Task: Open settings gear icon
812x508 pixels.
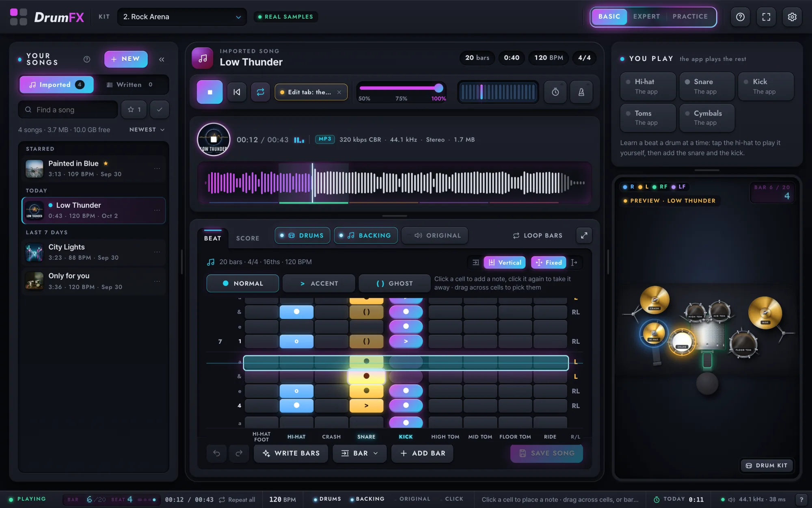Action: pos(792,17)
